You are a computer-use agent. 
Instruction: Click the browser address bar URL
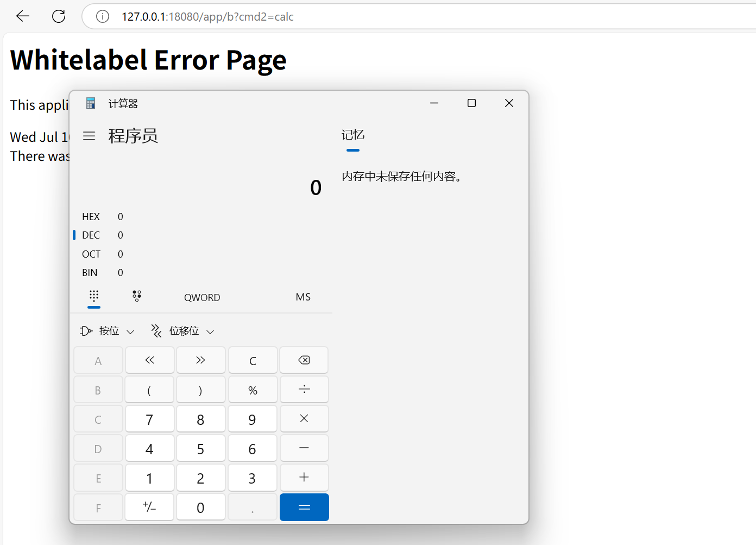(207, 17)
